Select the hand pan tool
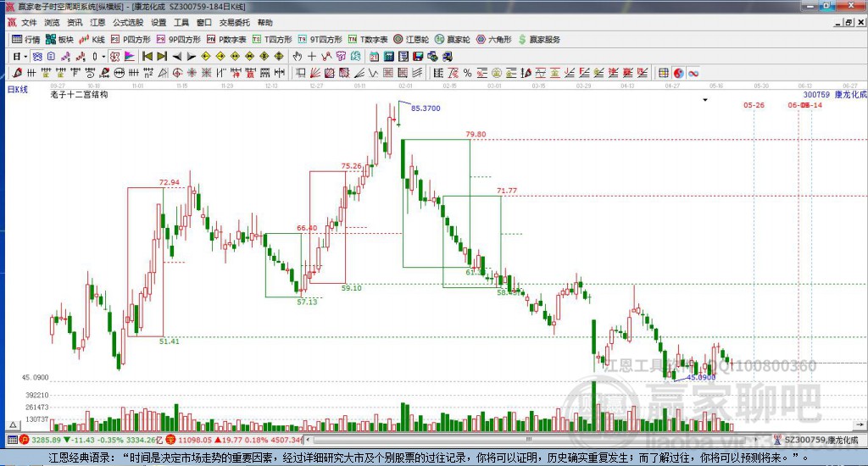 298,57
